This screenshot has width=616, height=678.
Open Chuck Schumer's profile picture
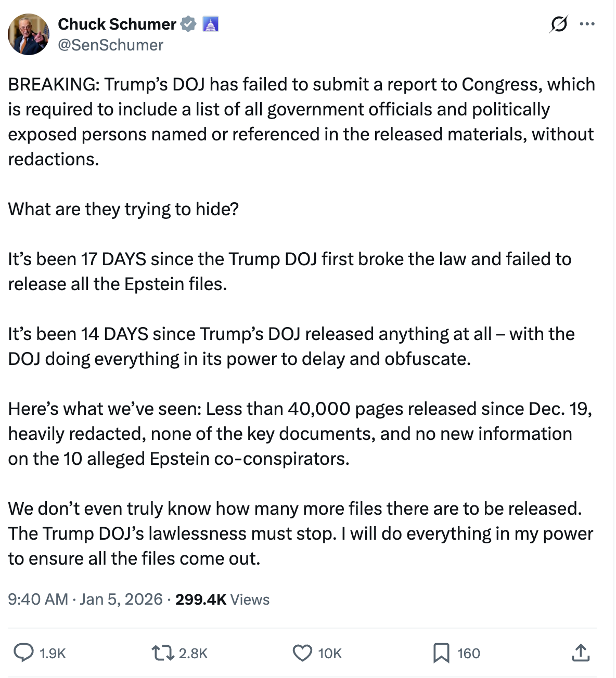coord(29,34)
